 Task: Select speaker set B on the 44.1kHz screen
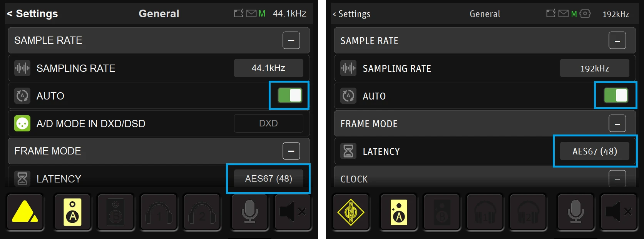pyautogui.click(x=115, y=212)
